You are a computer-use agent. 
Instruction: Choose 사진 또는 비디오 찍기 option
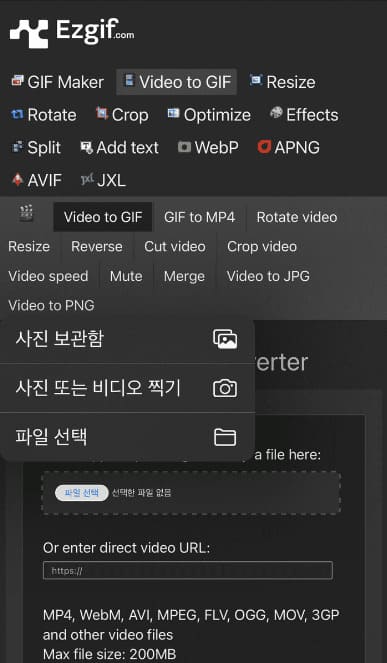127,388
